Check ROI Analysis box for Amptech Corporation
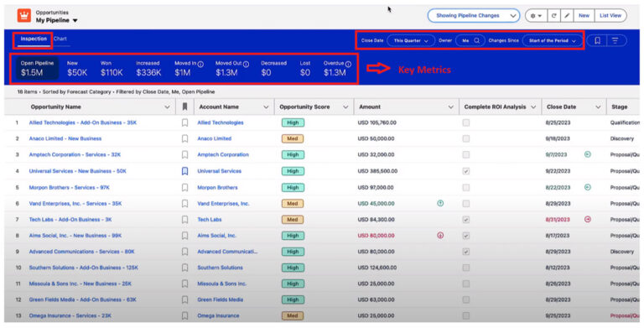The image size is (644, 328). (466, 155)
